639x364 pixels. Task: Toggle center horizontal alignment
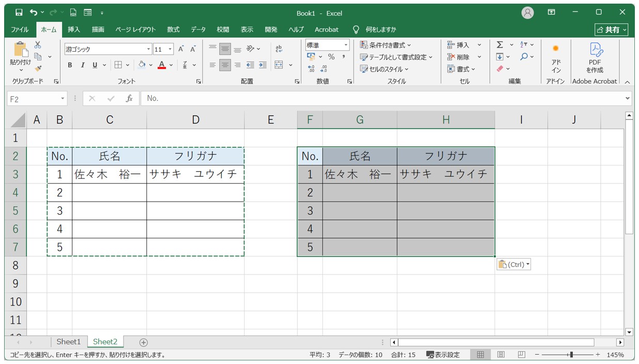coord(225,65)
